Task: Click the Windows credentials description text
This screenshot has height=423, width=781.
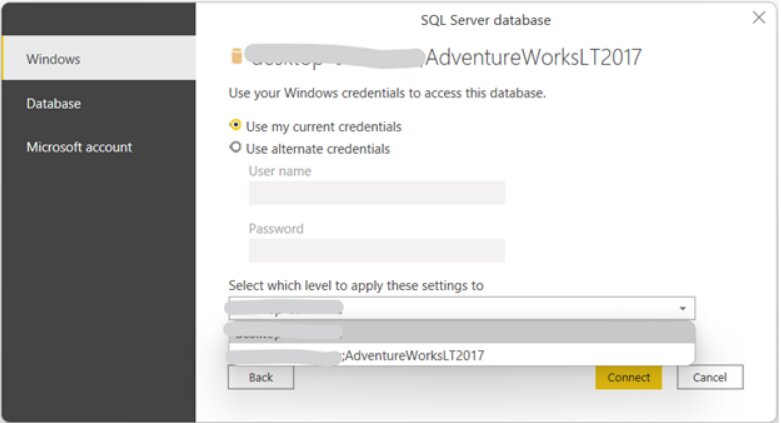Action: click(387, 93)
